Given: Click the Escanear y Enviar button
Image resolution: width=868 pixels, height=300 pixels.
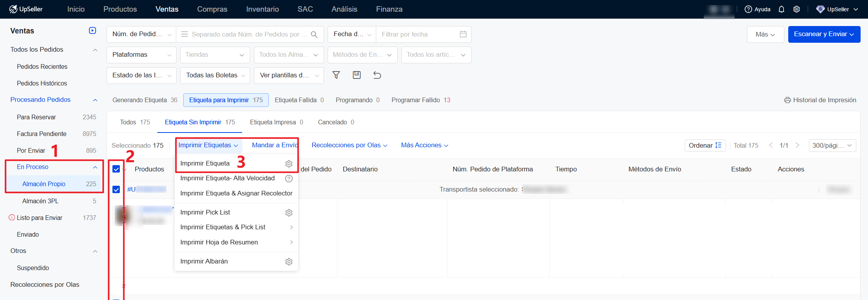Looking at the screenshot, I should tap(824, 34).
